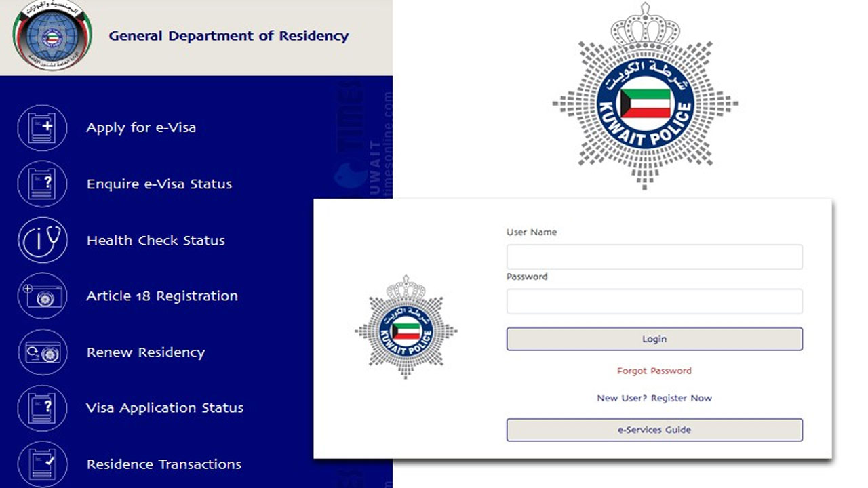Click the Health Check Status stethoscope icon
Screen dimensions: 868x488
(42, 240)
